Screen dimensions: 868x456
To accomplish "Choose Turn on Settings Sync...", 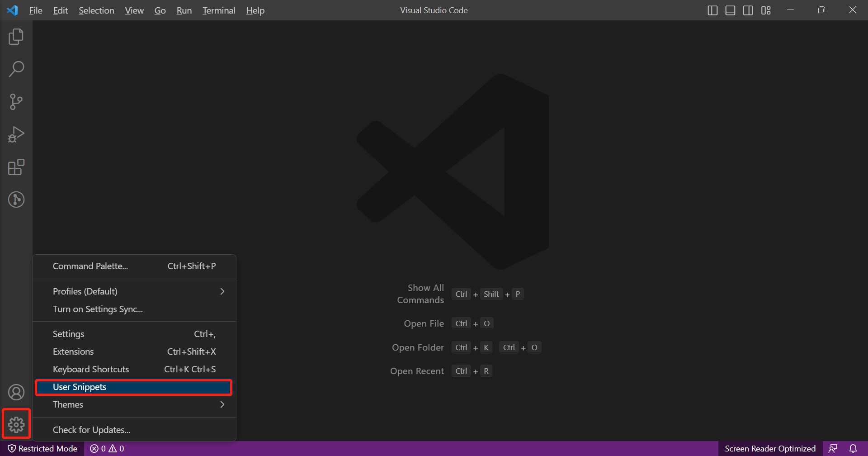I will 134,309.
